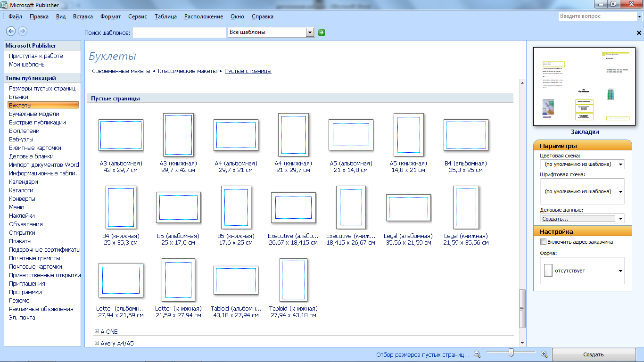644x362 pixels.
Task: Click 'Отбор размеров пустых страниц...' link
Action: [x=423, y=354]
